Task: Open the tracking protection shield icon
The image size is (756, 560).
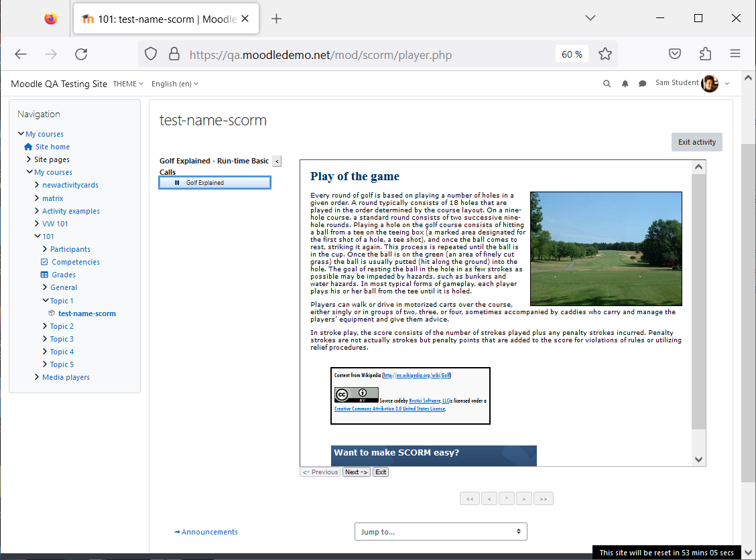Action: [151, 54]
